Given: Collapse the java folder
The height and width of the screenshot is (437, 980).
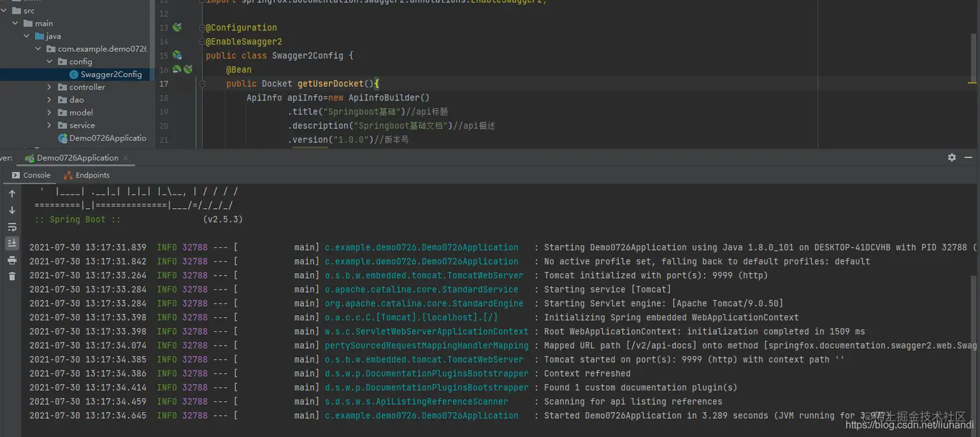Looking at the screenshot, I should pos(27,36).
